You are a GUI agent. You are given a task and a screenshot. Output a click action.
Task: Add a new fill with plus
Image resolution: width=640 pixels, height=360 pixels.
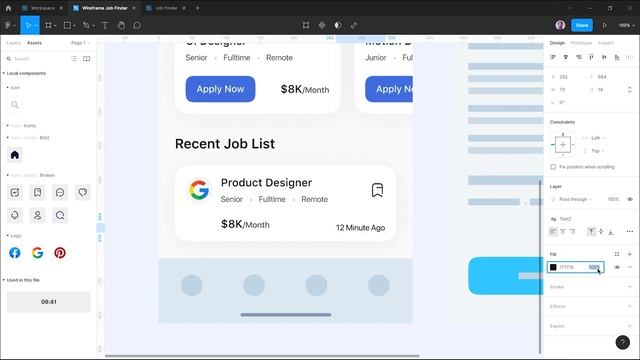(x=630, y=254)
